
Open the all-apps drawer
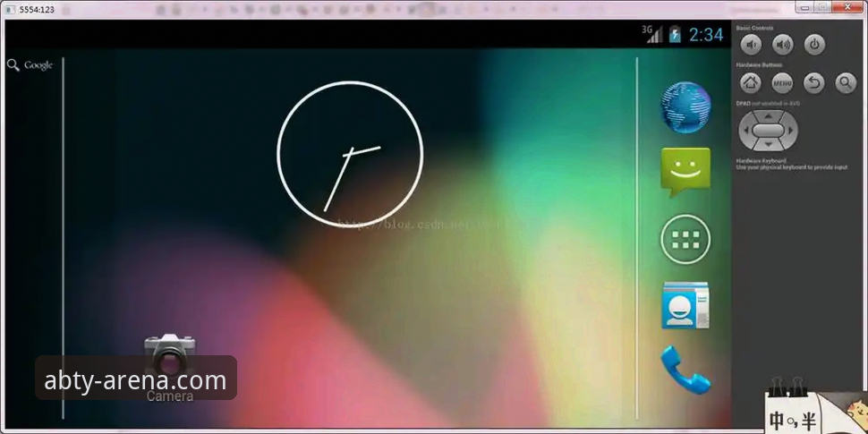click(685, 239)
